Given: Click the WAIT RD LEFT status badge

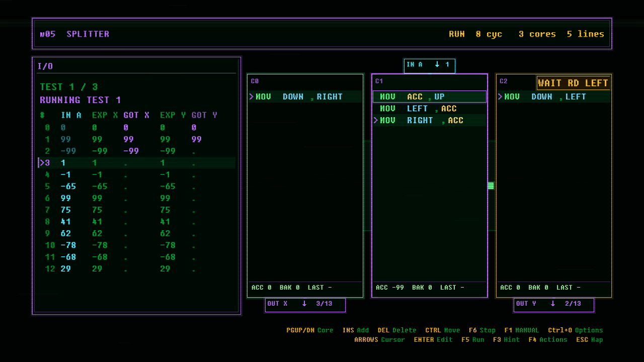Looking at the screenshot, I should [573, 83].
